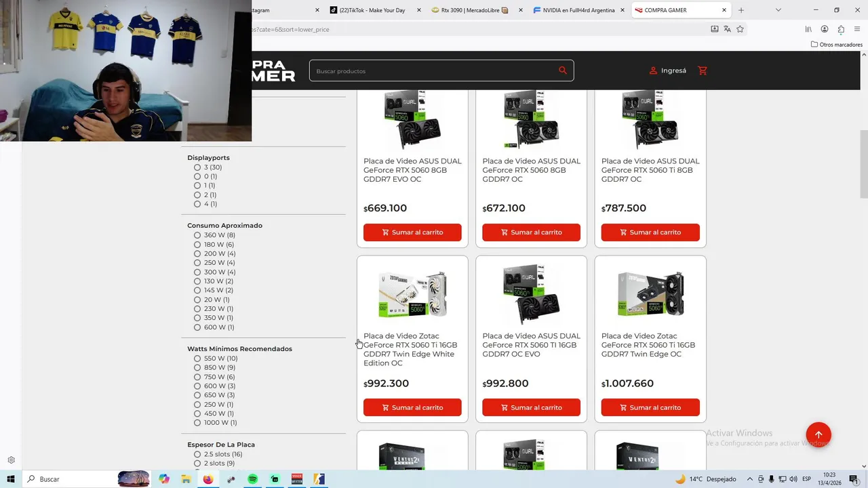
Task: Close the TikTok tab
Action: tap(419, 10)
